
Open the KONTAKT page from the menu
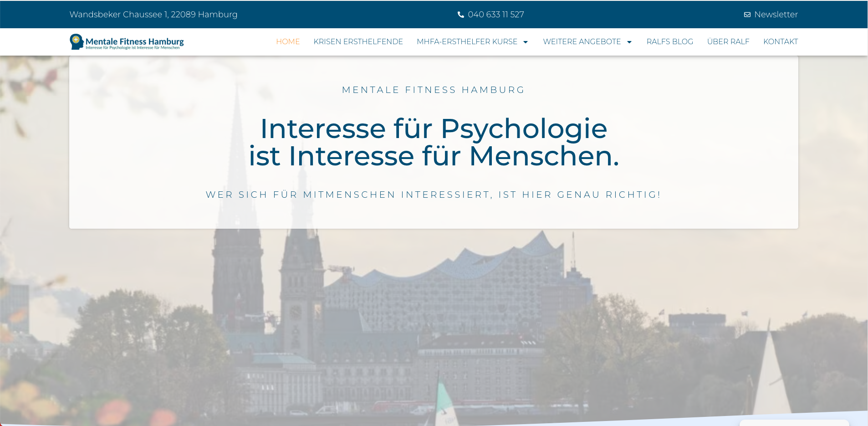[x=781, y=41]
